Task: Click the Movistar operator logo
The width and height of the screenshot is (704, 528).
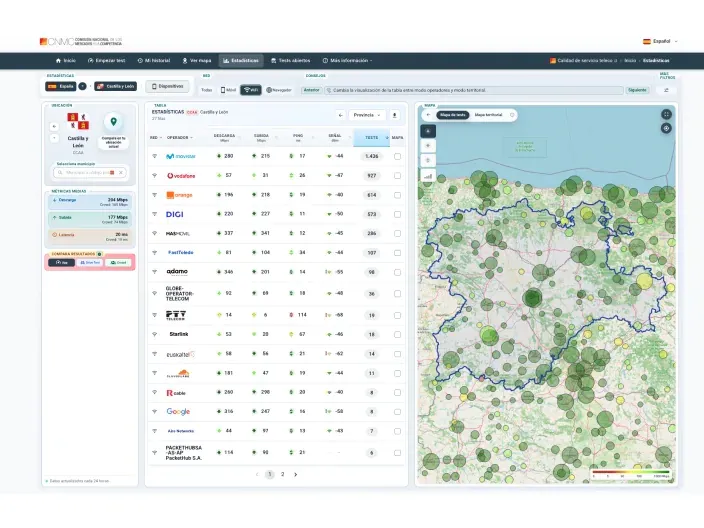Action: click(181, 156)
